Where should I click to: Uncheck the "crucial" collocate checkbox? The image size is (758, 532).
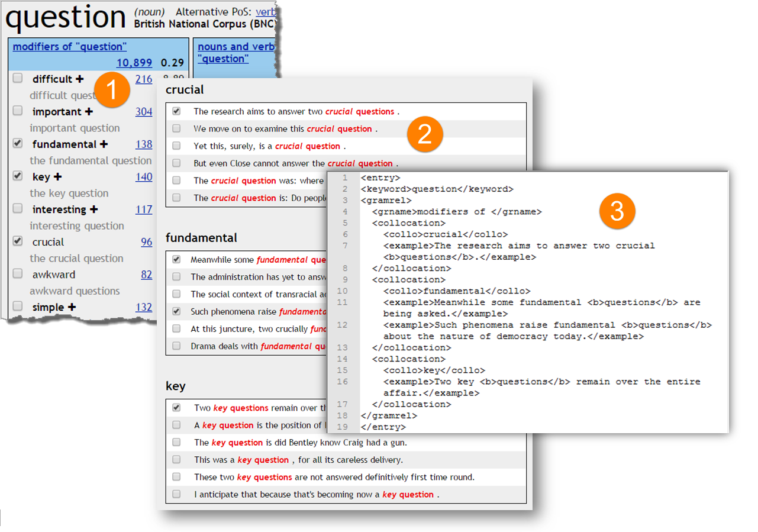click(x=17, y=241)
